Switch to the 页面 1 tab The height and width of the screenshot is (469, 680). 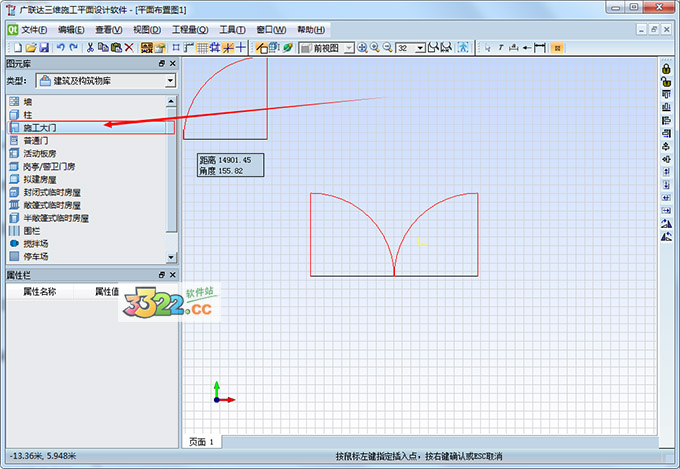tap(202, 441)
